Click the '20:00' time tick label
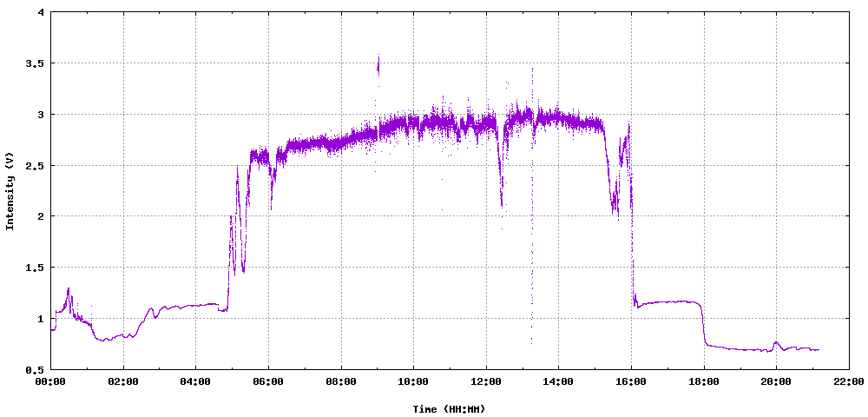This screenshot has width=868, height=417. point(775,381)
